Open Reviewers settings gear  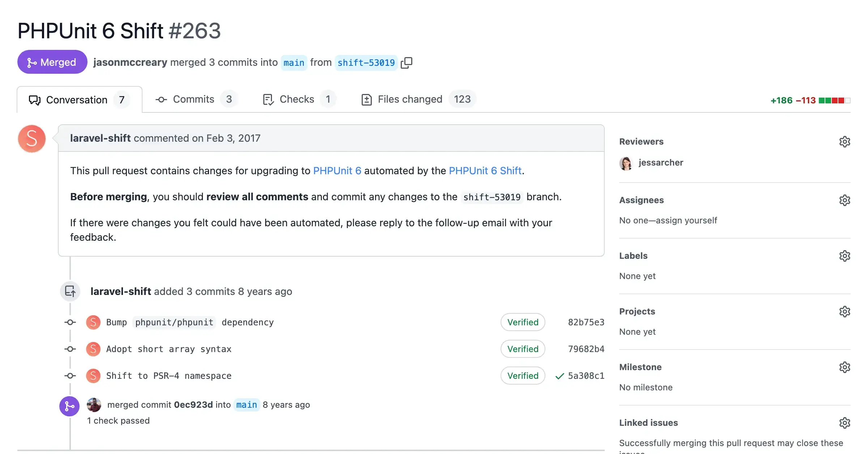tap(845, 141)
